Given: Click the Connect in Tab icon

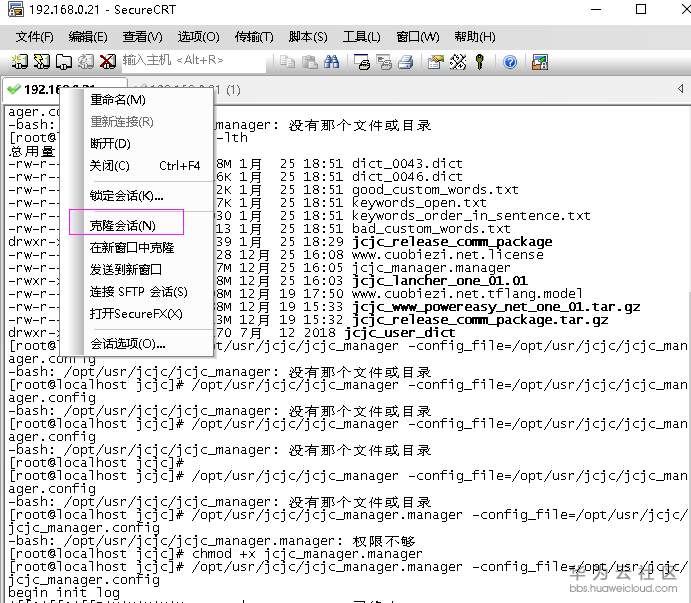Looking at the screenshot, I should click(x=64, y=62).
